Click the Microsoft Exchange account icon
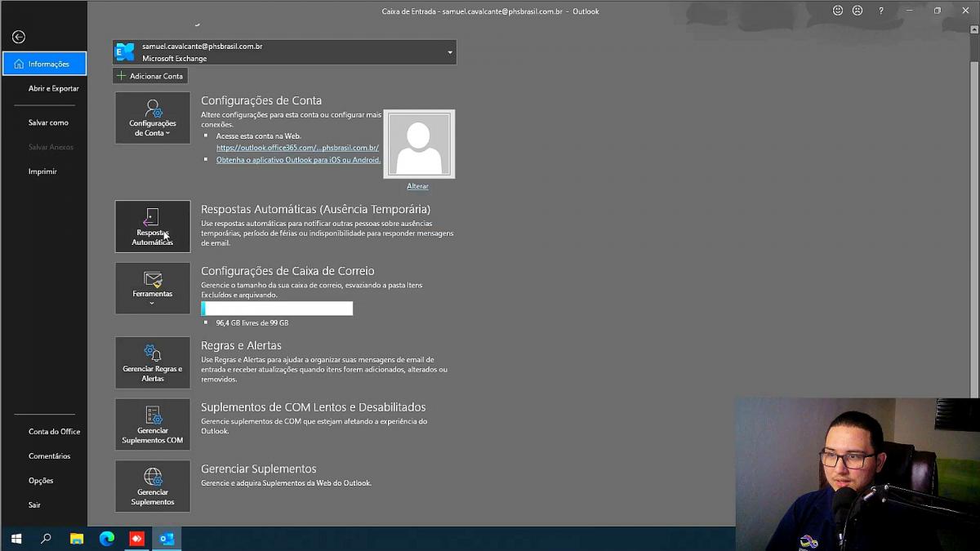 [x=125, y=52]
